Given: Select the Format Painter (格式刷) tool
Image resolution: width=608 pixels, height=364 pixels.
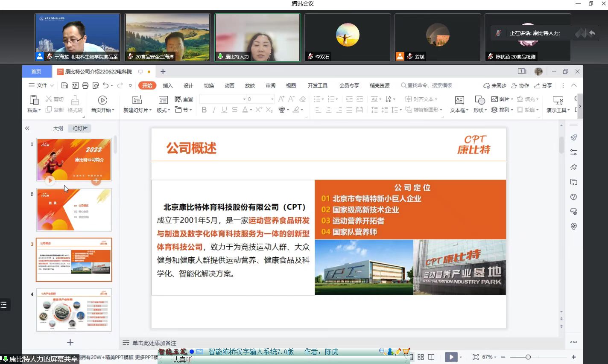Looking at the screenshot, I should click(x=75, y=104).
